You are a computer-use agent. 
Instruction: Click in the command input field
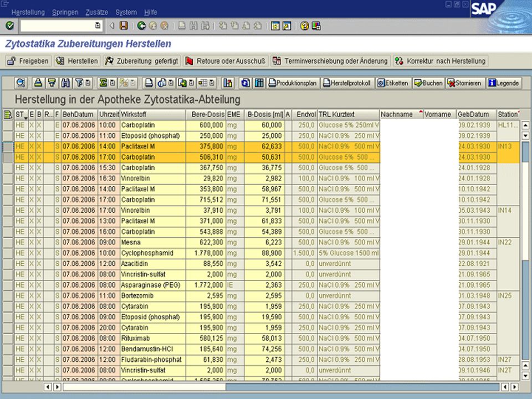pyautogui.click(x=57, y=26)
